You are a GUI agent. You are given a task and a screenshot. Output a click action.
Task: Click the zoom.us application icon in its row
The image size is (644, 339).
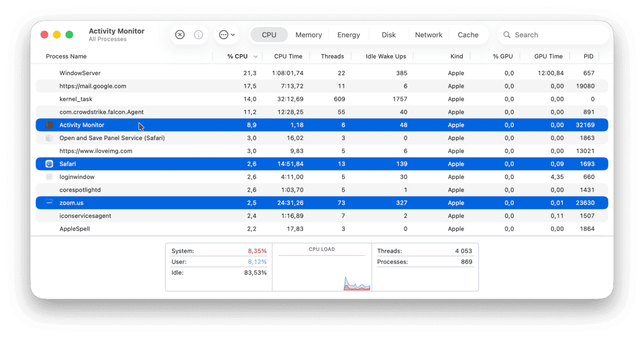pyautogui.click(x=49, y=203)
